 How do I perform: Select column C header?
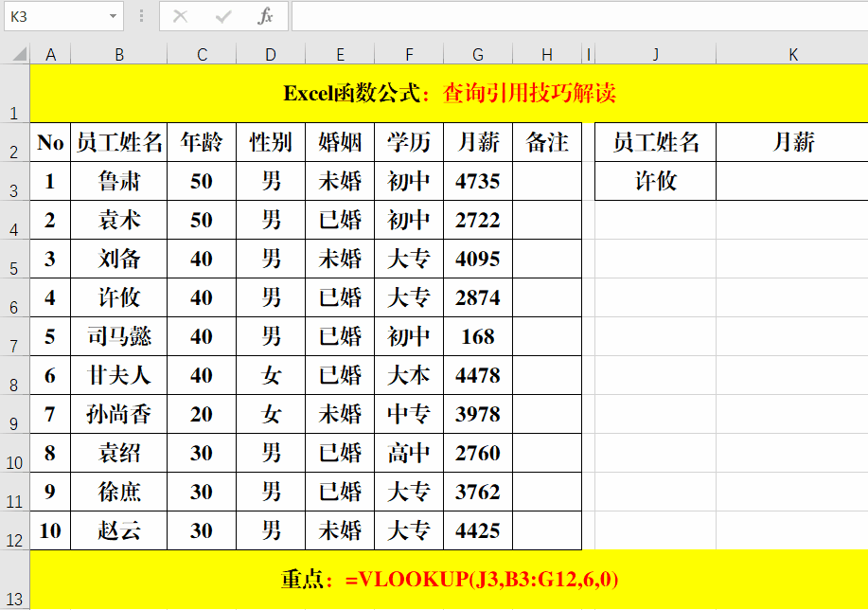click(x=202, y=54)
